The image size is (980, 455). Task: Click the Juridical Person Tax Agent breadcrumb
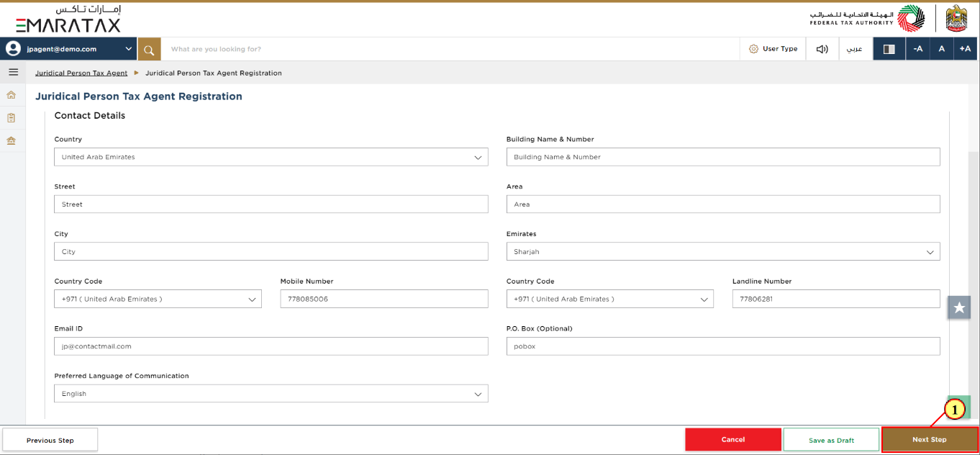click(81, 73)
